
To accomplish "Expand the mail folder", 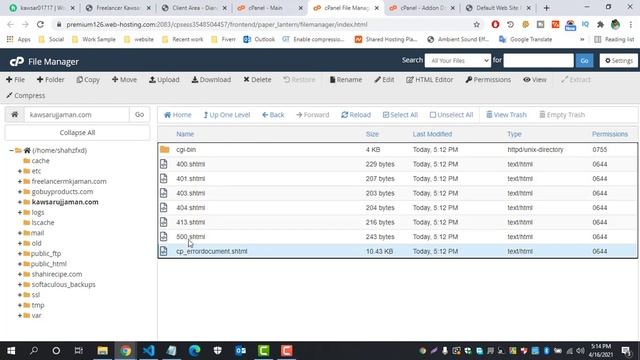I will (x=20, y=233).
